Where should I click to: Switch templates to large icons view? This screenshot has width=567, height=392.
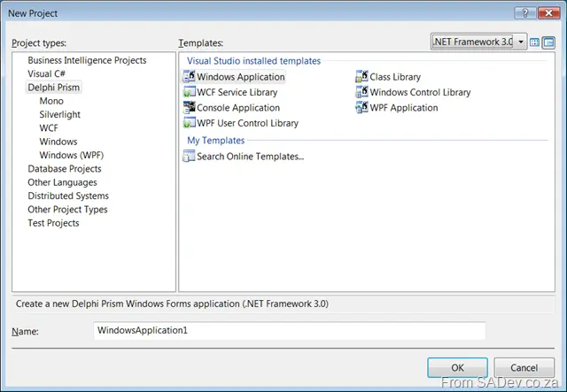tap(534, 42)
